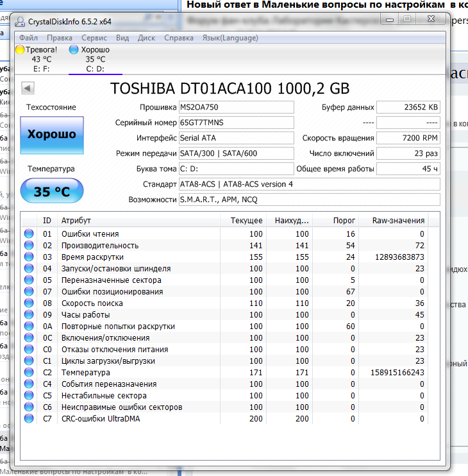The image size is (468, 476).
Task: Click the Raw-значения column header
Action: 398,220
